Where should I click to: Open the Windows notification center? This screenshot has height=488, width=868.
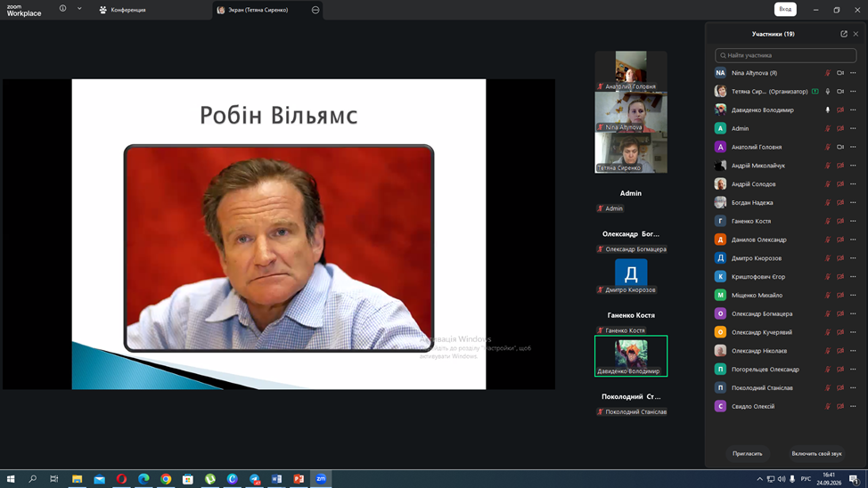click(x=854, y=479)
